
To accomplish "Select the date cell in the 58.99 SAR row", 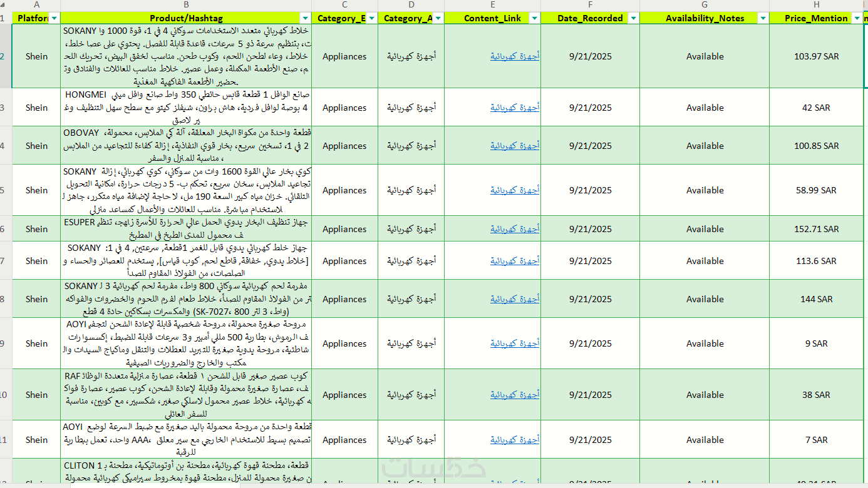I will tap(590, 190).
